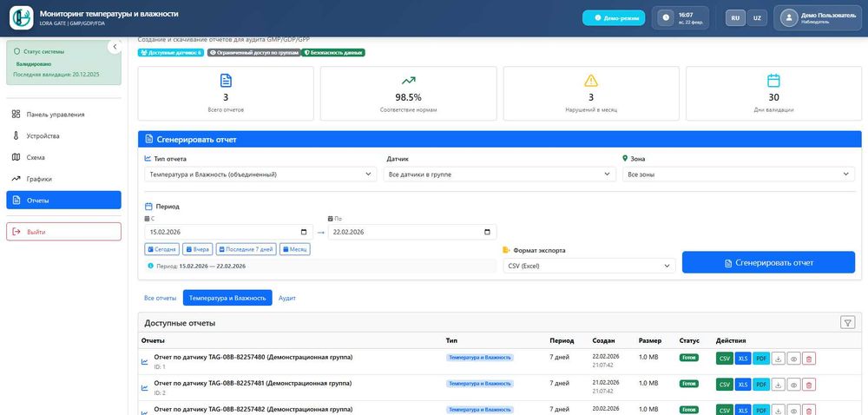
Task: Switch language to UZ
Action: pos(757,17)
